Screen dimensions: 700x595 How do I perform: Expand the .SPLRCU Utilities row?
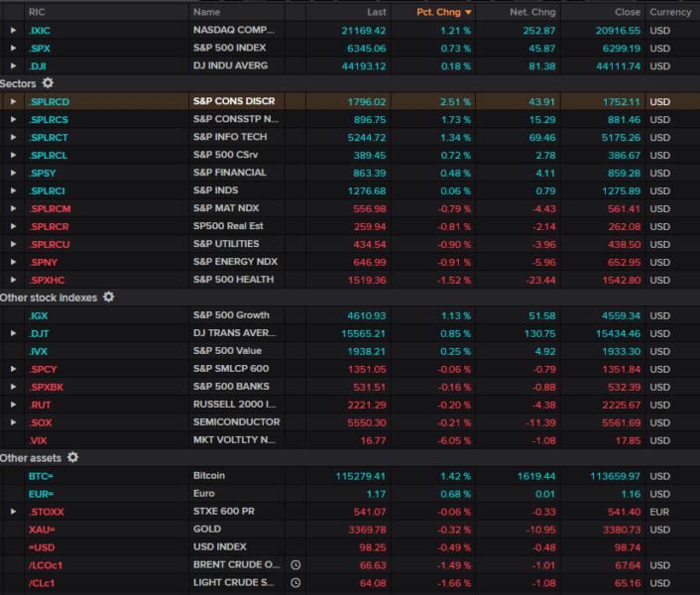pyautogui.click(x=14, y=245)
